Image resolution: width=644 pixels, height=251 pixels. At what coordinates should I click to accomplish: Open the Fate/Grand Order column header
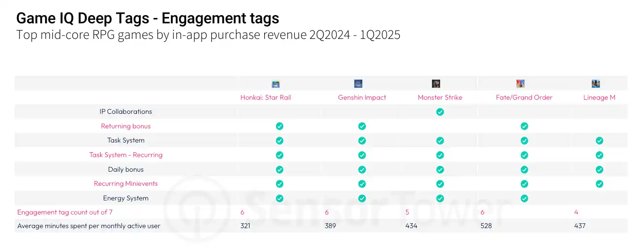pos(524,97)
